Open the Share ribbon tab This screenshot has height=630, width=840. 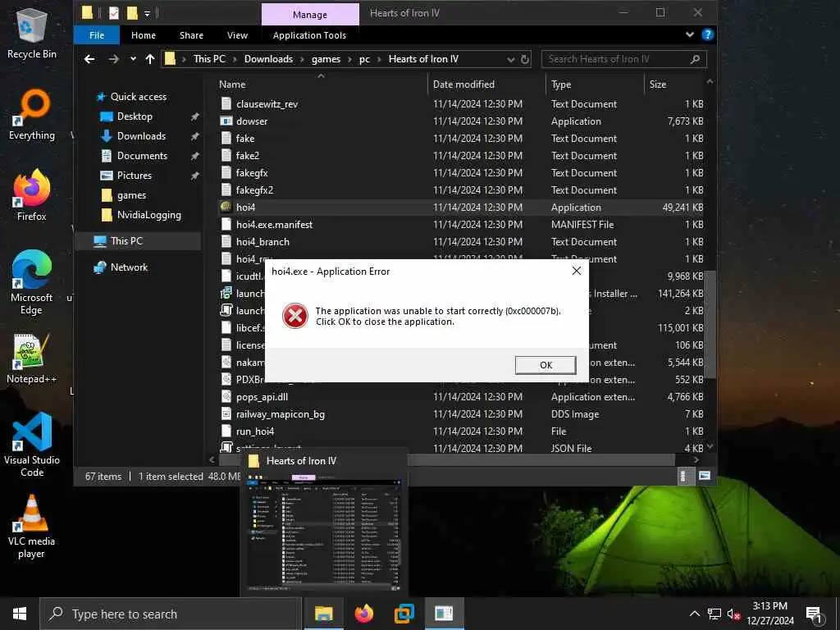click(191, 35)
